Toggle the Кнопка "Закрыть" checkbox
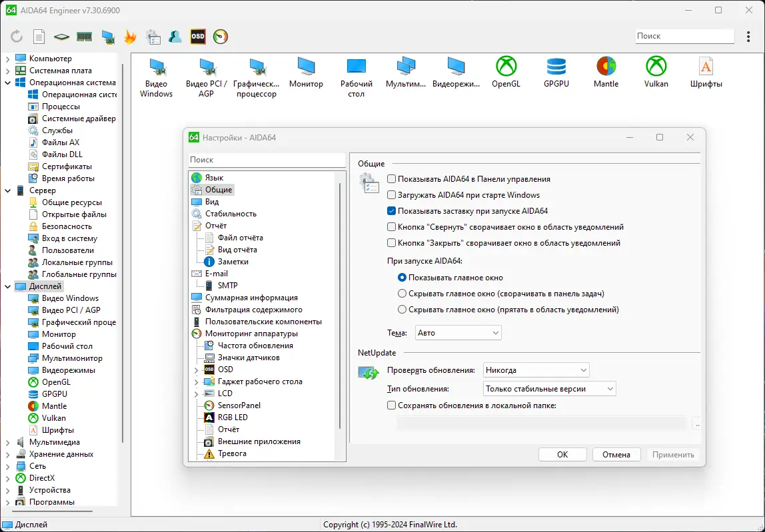Screen dimensions: 765x532 pos(391,243)
